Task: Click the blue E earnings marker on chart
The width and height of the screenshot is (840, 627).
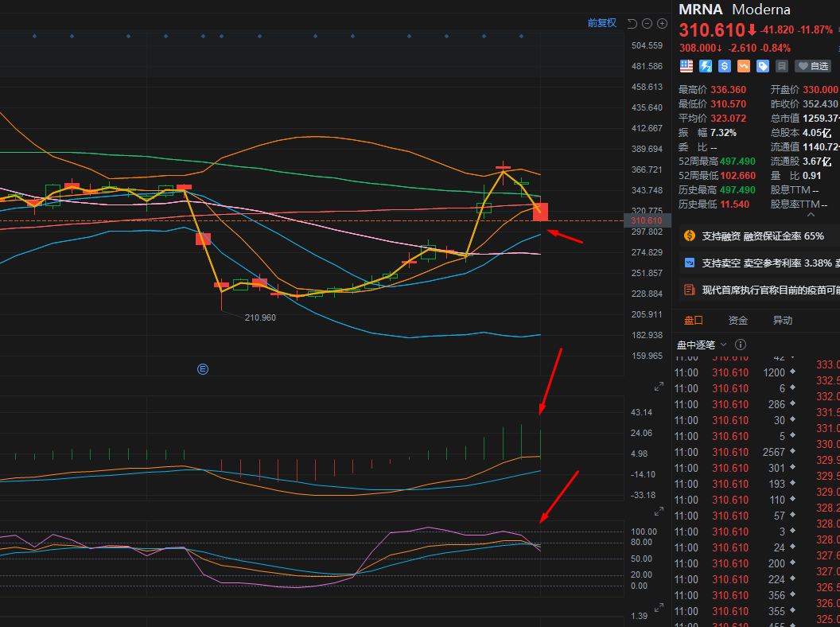Action: tap(203, 369)
